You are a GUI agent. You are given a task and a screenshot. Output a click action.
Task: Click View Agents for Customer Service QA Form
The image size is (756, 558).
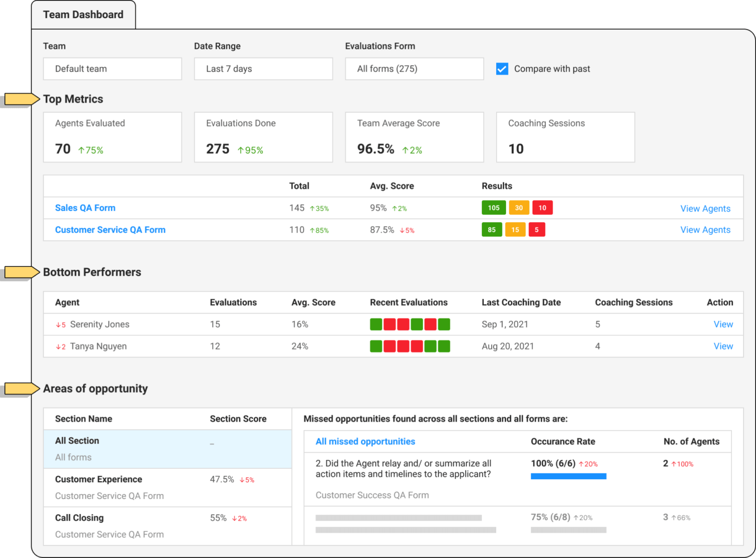point(705,230)
